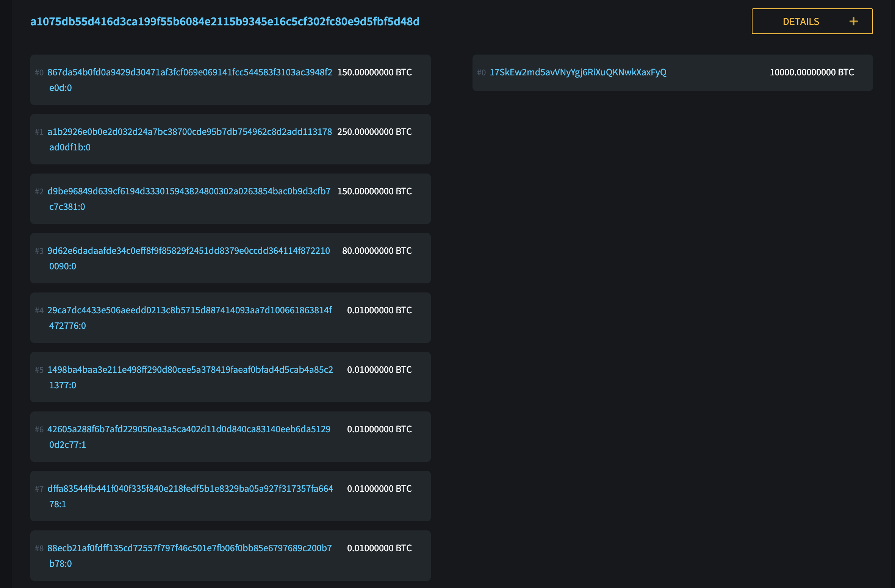The image size is (895, 588).
Task: Expand the DETAILS section
Action: click(812, 22)
